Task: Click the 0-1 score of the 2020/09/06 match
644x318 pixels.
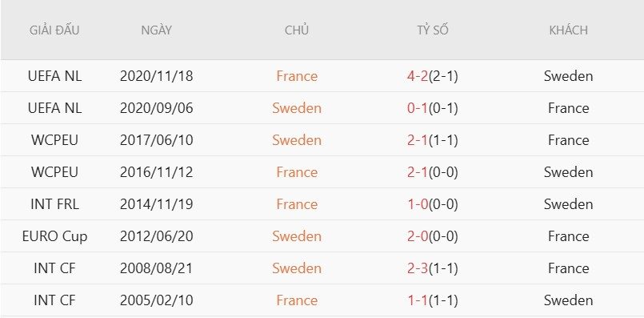Action: point(418,108)
